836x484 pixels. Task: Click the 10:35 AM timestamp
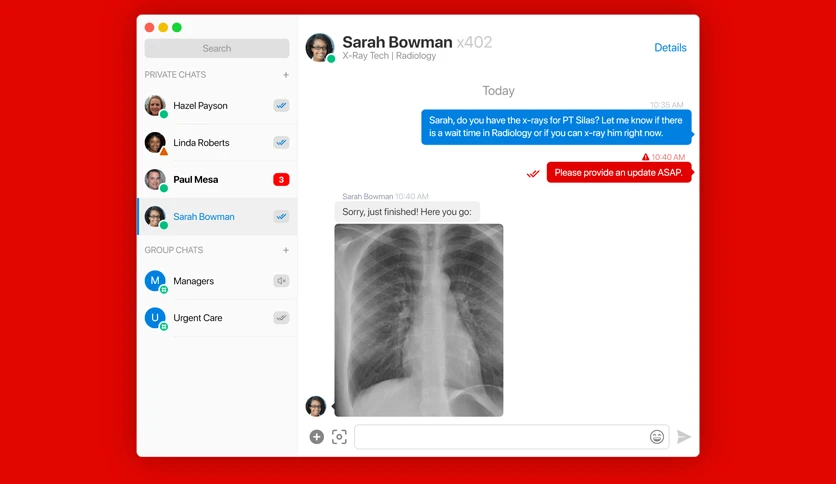click(666, 104)
